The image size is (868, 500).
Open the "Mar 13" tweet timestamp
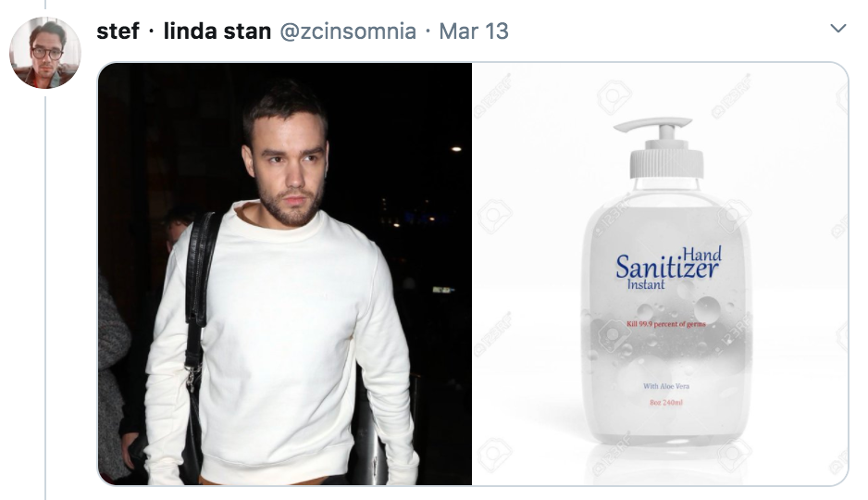[473, 31]
